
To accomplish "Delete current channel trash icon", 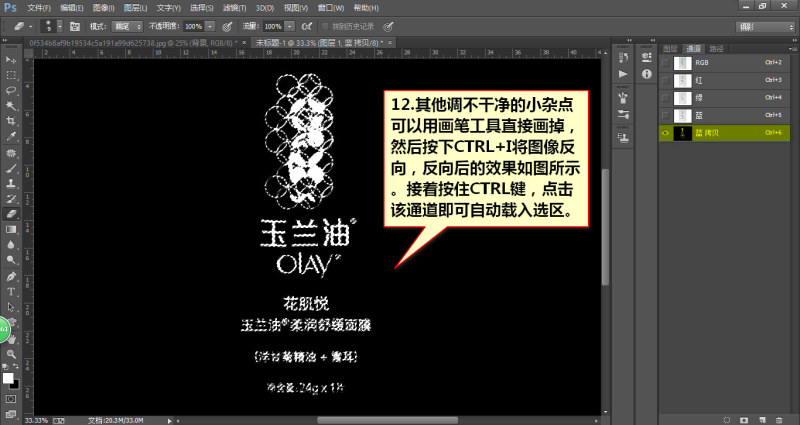I will [x=779, y=420].
